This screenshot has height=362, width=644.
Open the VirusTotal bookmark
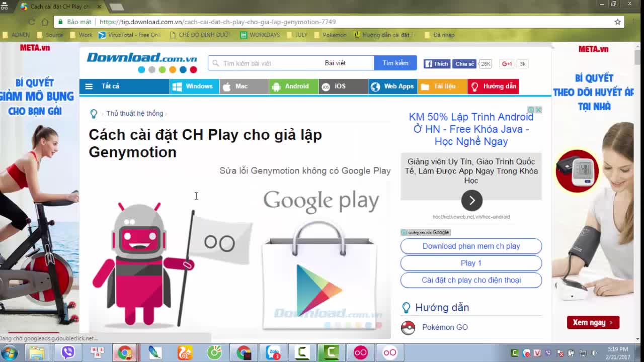pos(129,35)
